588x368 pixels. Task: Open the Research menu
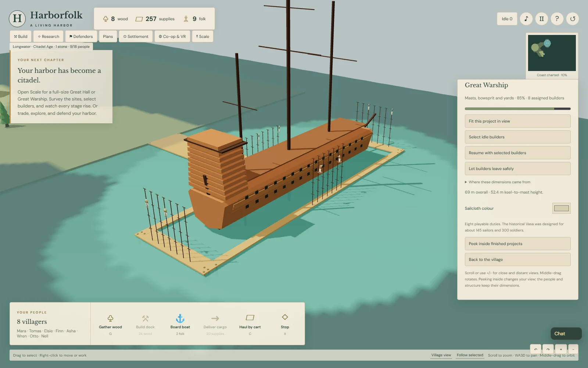click(49, 36)
